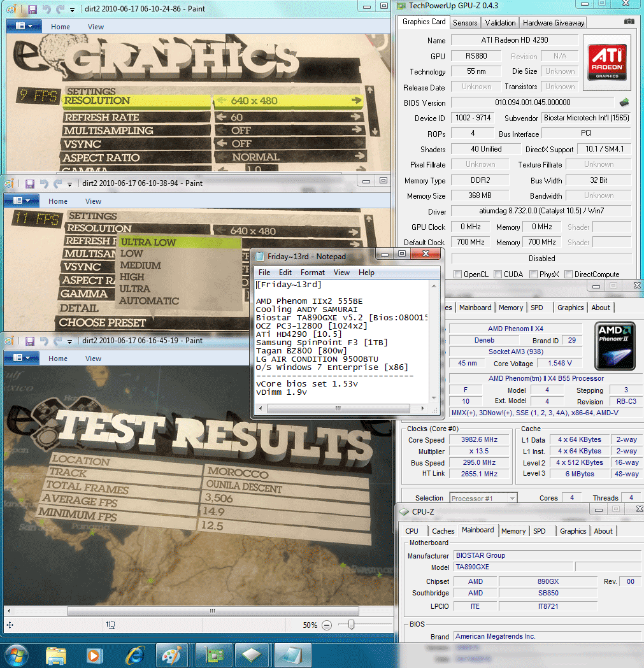Click Redo icon in Paint window 06-16-45-19
The image size is (644, 668).
(x=57, y=341)
